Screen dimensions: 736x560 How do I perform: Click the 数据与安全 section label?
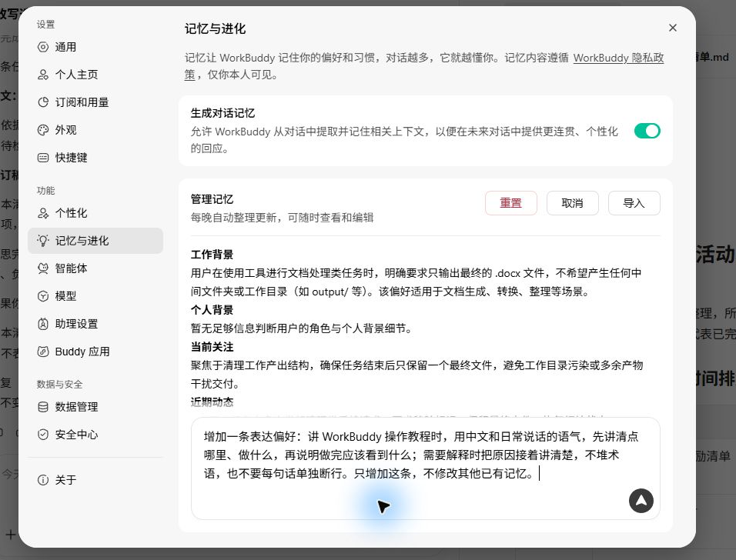(59, 384)
